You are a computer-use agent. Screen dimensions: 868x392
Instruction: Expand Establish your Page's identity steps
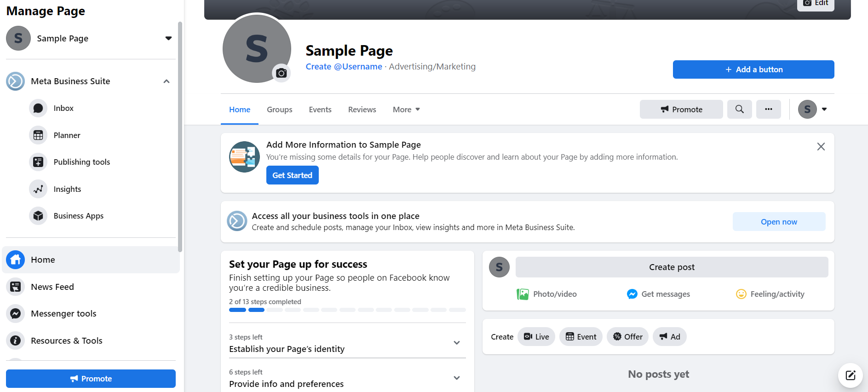tap(456, 343)
